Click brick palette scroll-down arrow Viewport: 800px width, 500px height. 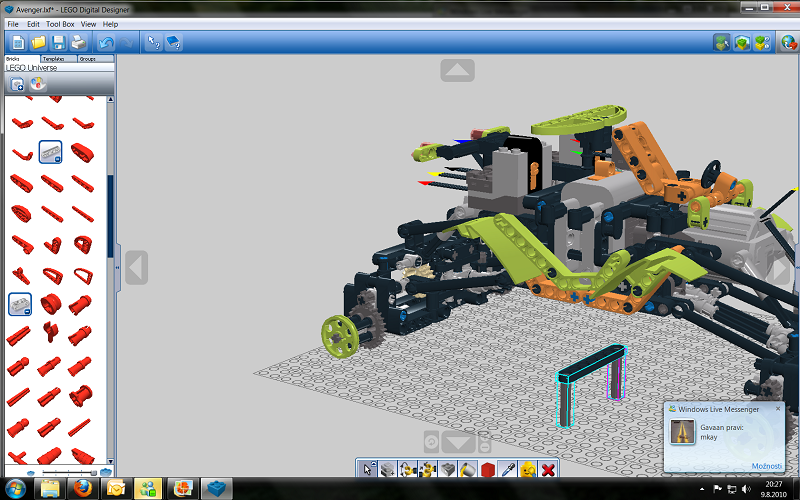(x=110, y=461)
